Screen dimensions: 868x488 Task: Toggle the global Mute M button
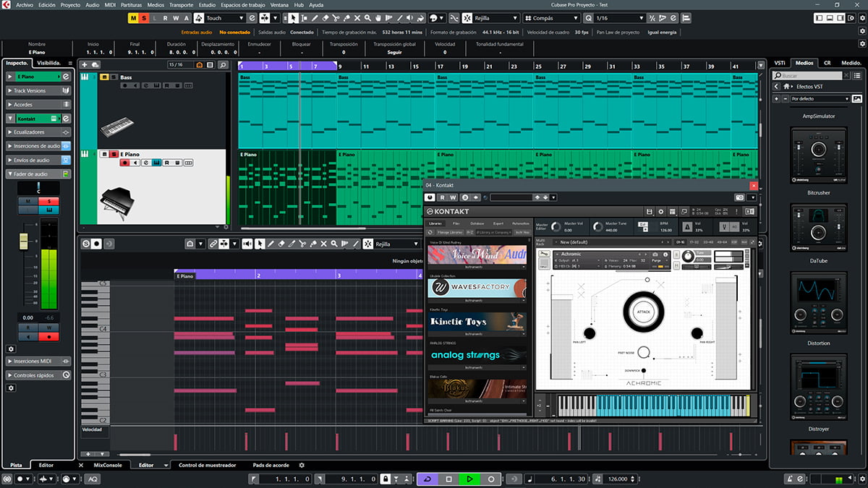pyautogui.click(x=133, y=17)
